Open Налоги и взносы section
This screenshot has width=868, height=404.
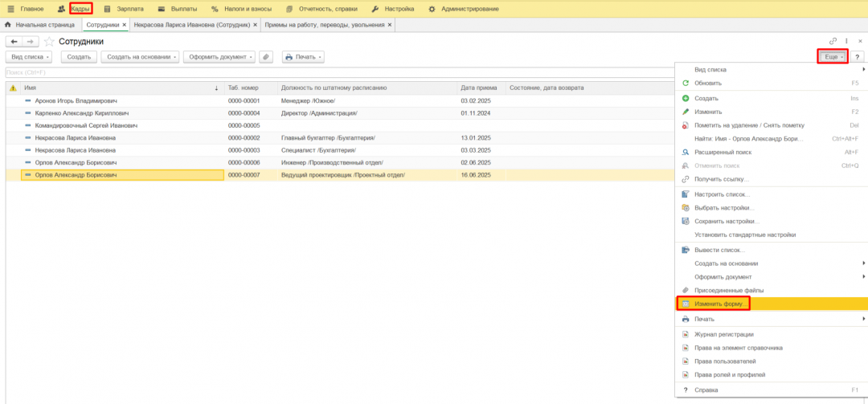[248, 9]
